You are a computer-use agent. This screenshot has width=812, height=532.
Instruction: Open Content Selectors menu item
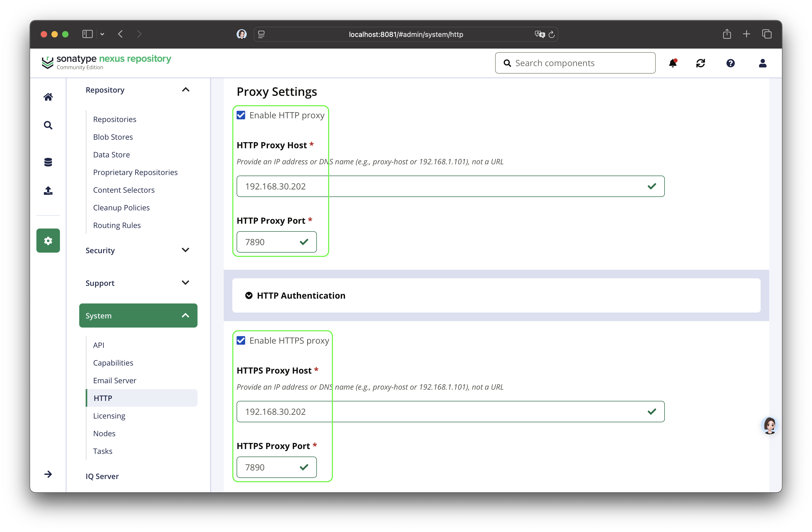(x=124, y=190)
